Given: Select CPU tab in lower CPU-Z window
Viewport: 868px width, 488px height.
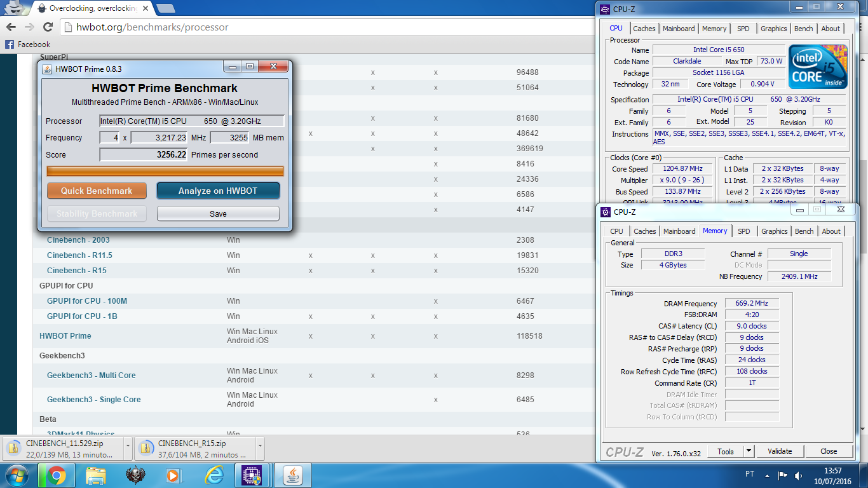Looking at the screenshot, I should [617, 231].
